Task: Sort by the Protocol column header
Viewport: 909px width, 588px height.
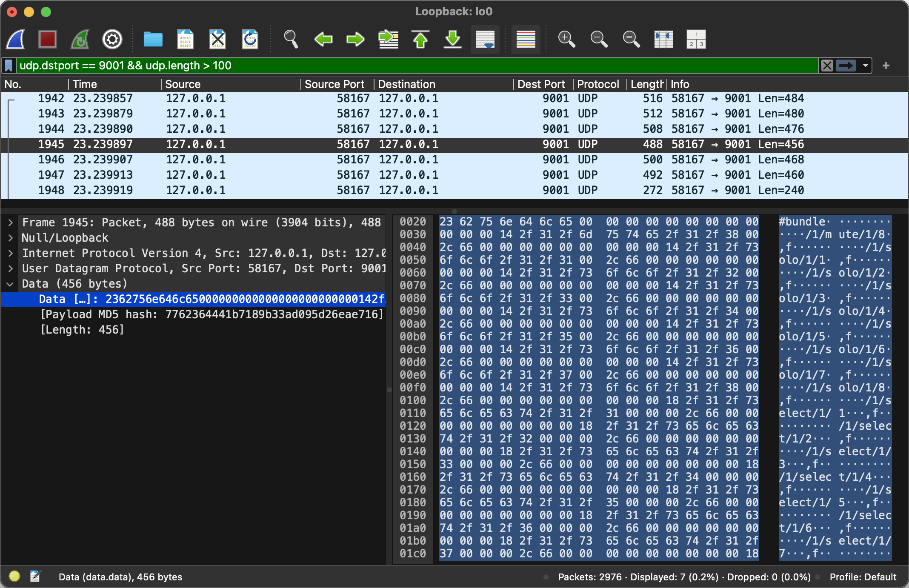Action: pos(600,84)
